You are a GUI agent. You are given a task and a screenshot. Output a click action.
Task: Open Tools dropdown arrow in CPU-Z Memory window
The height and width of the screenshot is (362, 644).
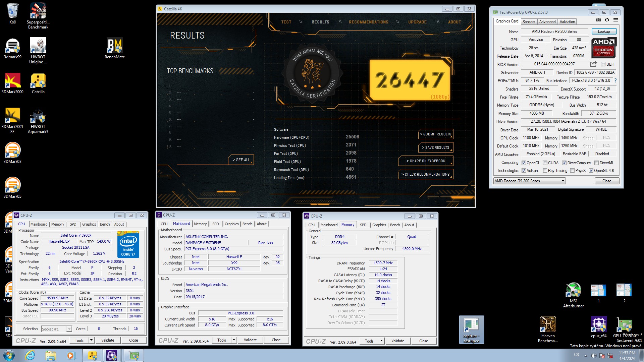pos(381,341)
